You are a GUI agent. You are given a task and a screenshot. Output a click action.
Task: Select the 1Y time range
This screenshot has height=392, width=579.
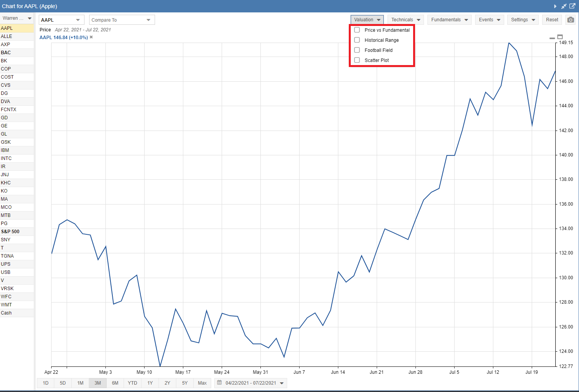(x=150, y=383)
